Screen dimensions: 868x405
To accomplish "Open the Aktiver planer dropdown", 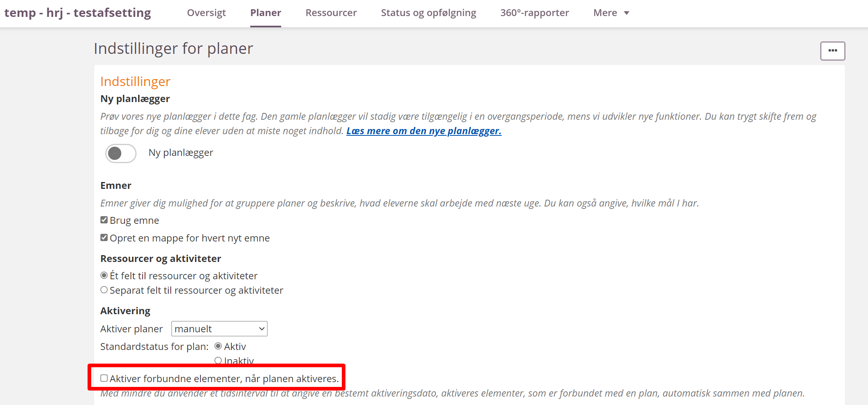I will click(219, 329).
